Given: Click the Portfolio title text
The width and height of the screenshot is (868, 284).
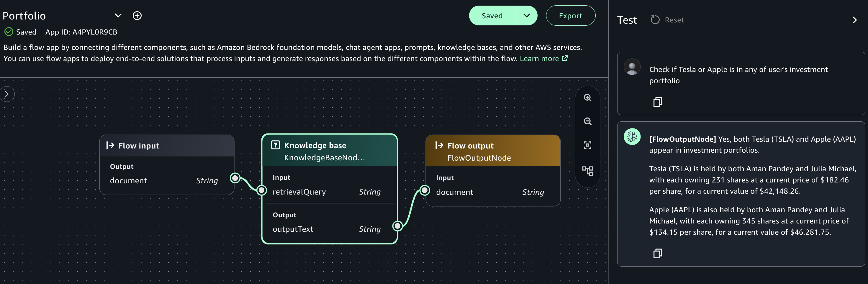Looking at the screenshot, I should [x=24, y=16].
